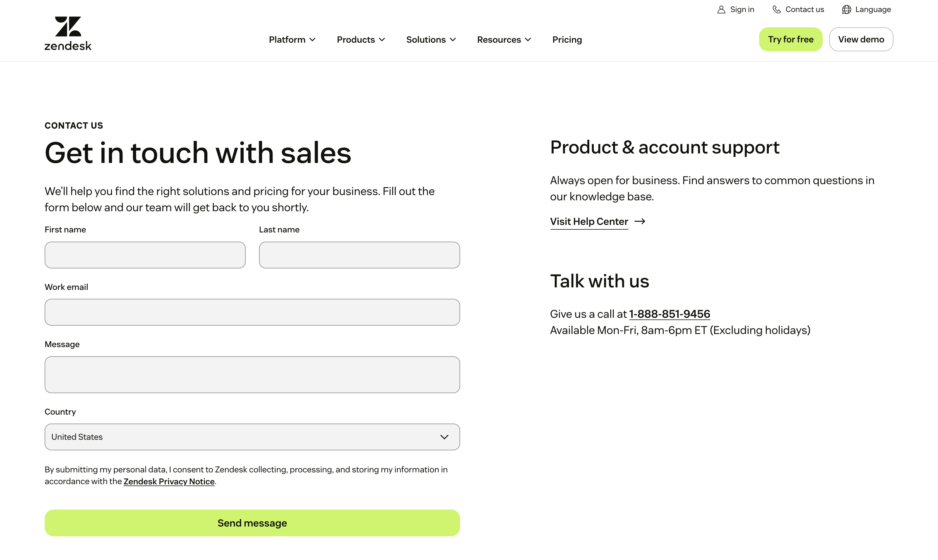
Task: Open the Zendesk Privacy Notice link
Action: point(169,482)
